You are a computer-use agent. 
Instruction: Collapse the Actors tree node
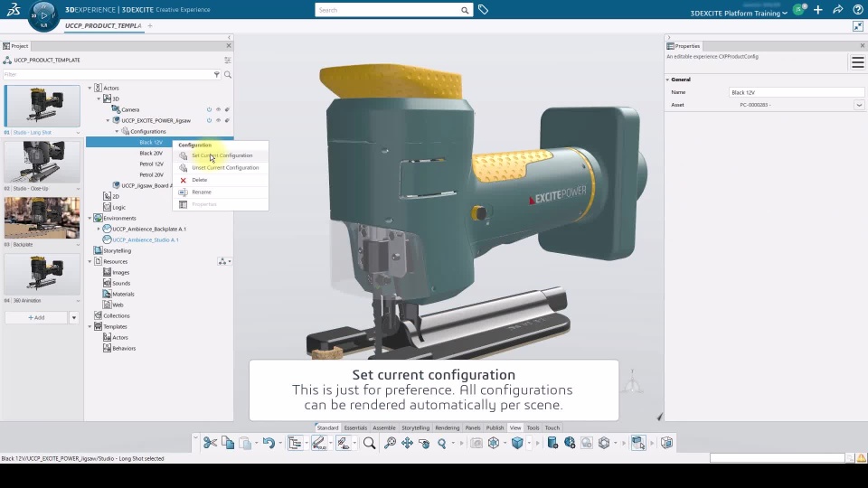pos(90,88)
